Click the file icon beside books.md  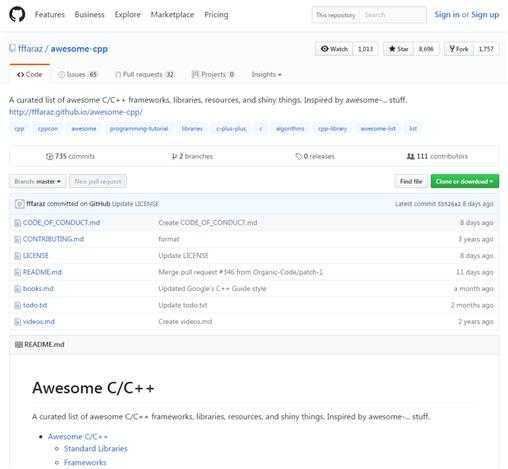pyautogui.click(x=17, y=289)
